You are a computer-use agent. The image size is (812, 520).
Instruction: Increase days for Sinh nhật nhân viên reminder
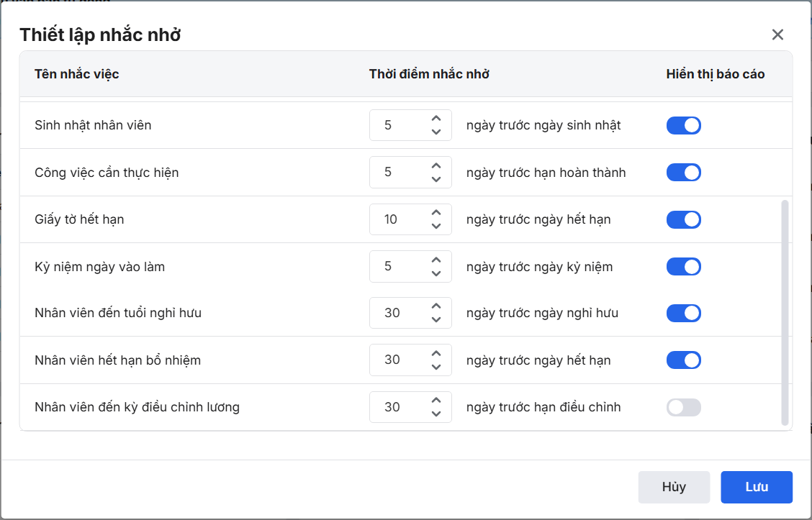click(x=436, y=119)
